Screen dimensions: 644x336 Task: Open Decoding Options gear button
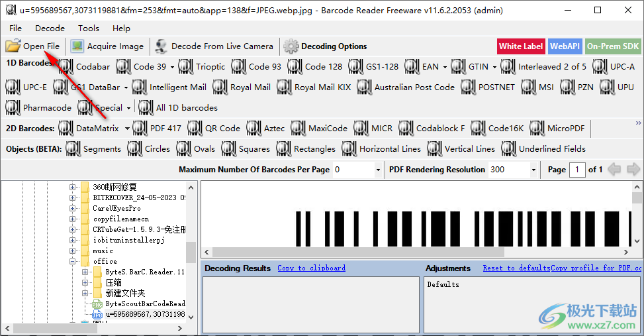coord(325,46)
